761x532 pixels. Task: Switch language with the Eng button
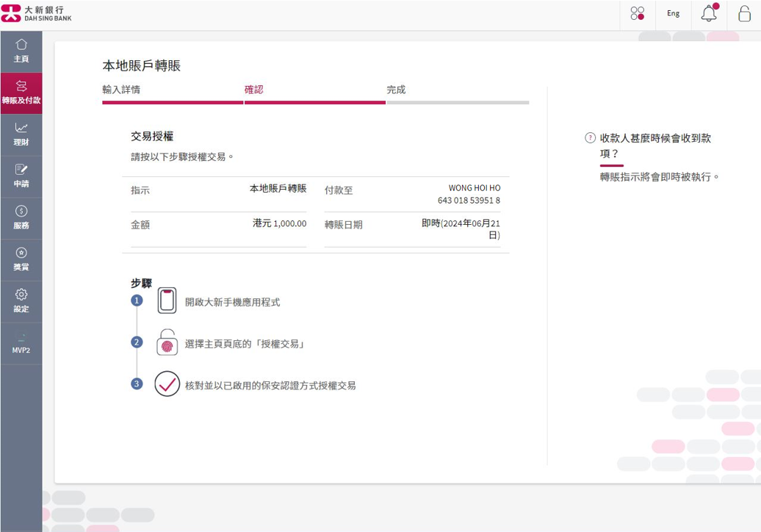point(673,13)
